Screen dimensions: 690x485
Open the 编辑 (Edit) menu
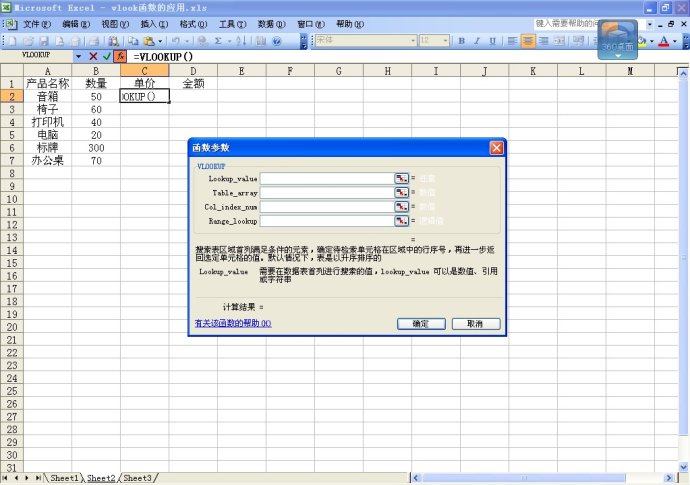pyautogui.click(x=76, y=24)
